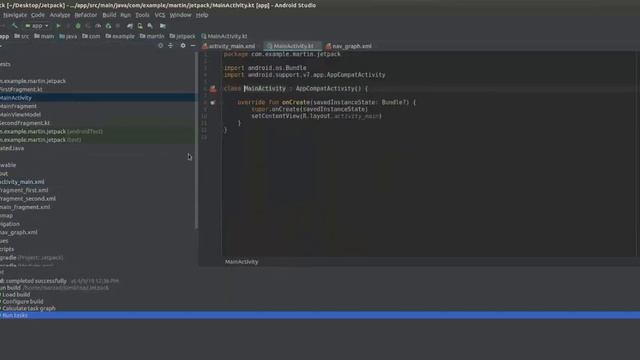640x360 pixels.
Task: Click the com breadcrumb in navigation bar
Action: (x=91, y=36)
